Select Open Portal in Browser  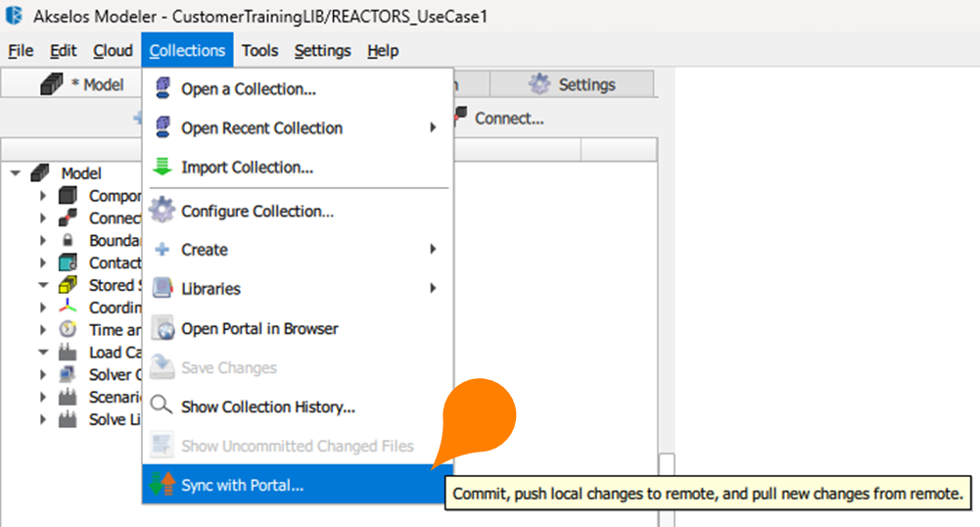click(298, 328)
